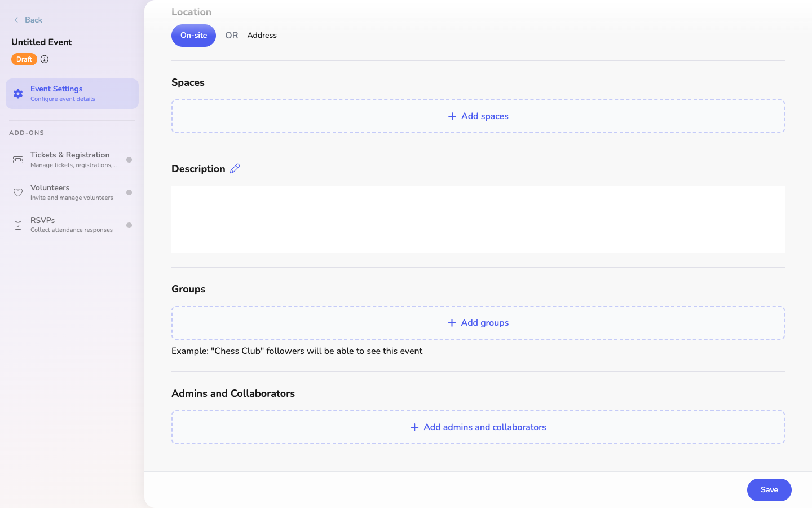This screenshot has width=812, height=508.
Task: Click 'Configure event details' subtitle
Action: tap(63, 99)
